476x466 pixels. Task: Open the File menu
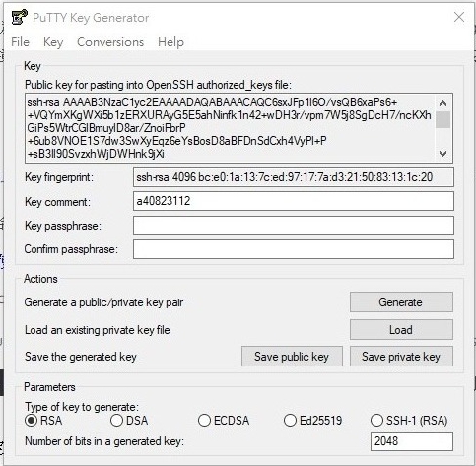20,42
